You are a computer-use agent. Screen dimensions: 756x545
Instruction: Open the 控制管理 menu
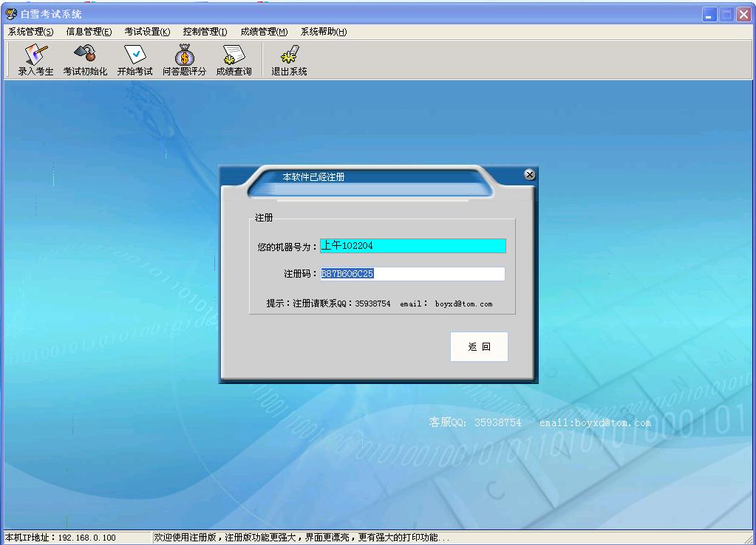point(205,32)
